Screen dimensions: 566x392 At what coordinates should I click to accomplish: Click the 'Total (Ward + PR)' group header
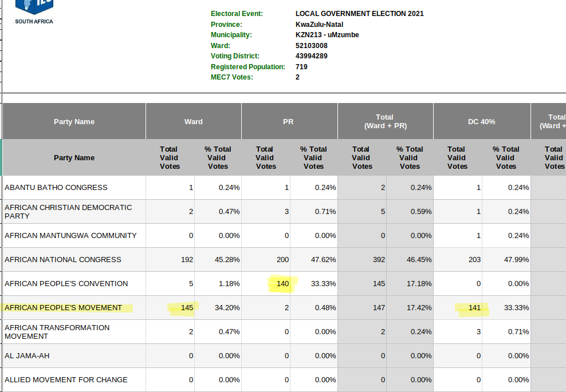tap(385, 121)
